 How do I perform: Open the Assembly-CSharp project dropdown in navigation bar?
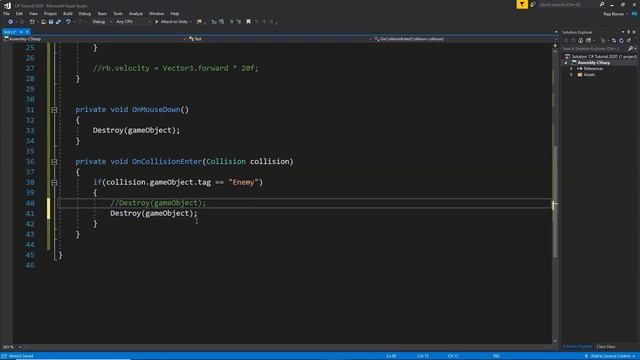[95, 39]
